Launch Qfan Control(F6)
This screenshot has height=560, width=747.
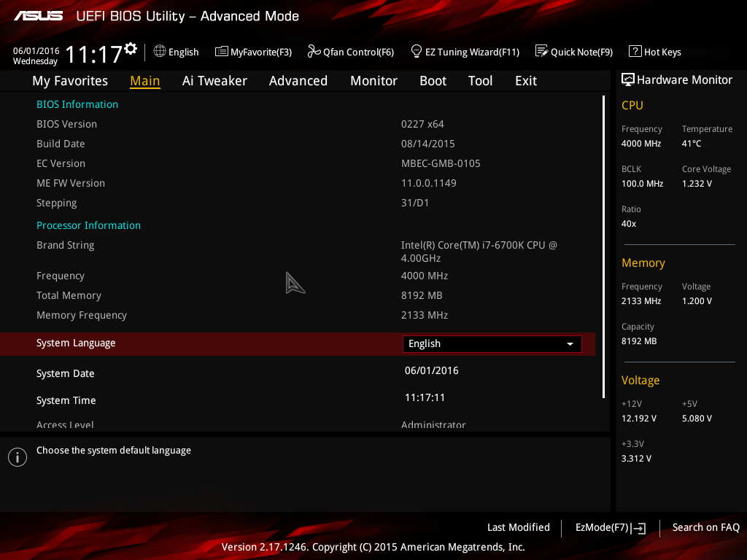tap(351, 52)
